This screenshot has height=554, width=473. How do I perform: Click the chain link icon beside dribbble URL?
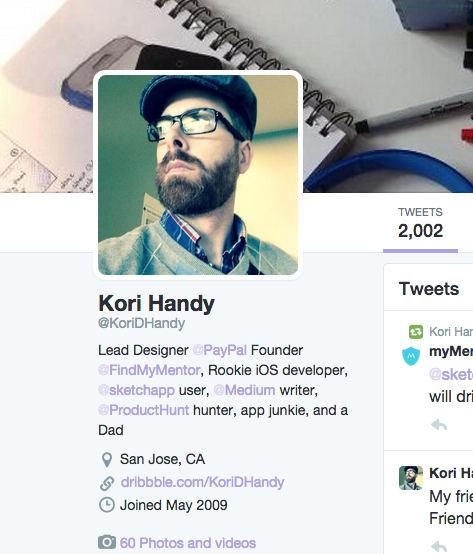pos(107,483)
